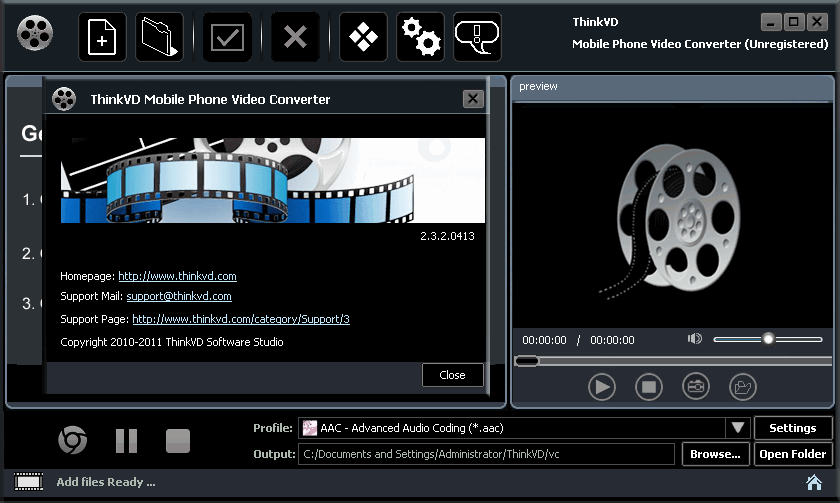The width and height of the screenshot is (840, 503).
Task: Pause the conversion
Action: pos(126,441)
